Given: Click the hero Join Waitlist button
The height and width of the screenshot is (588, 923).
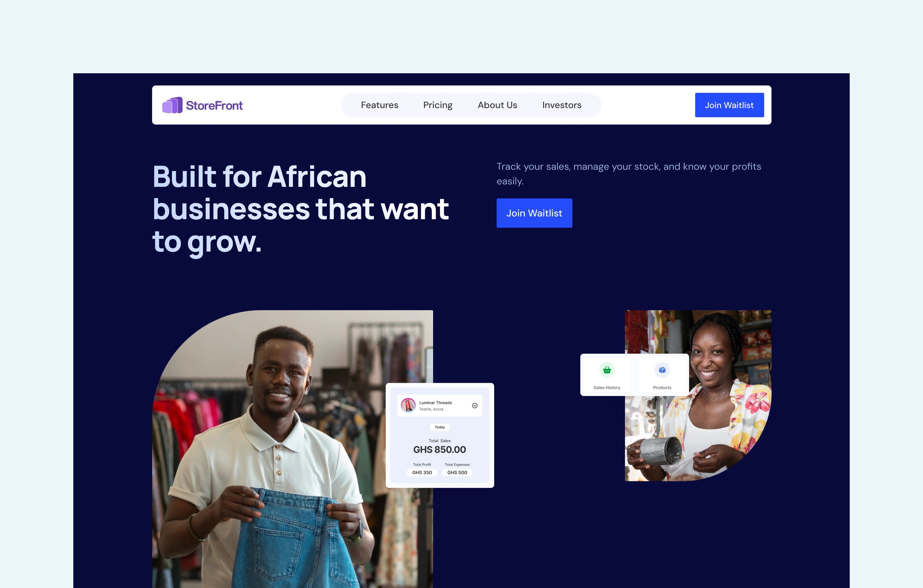Looking at the screenshot, I should tap(534, 213).
